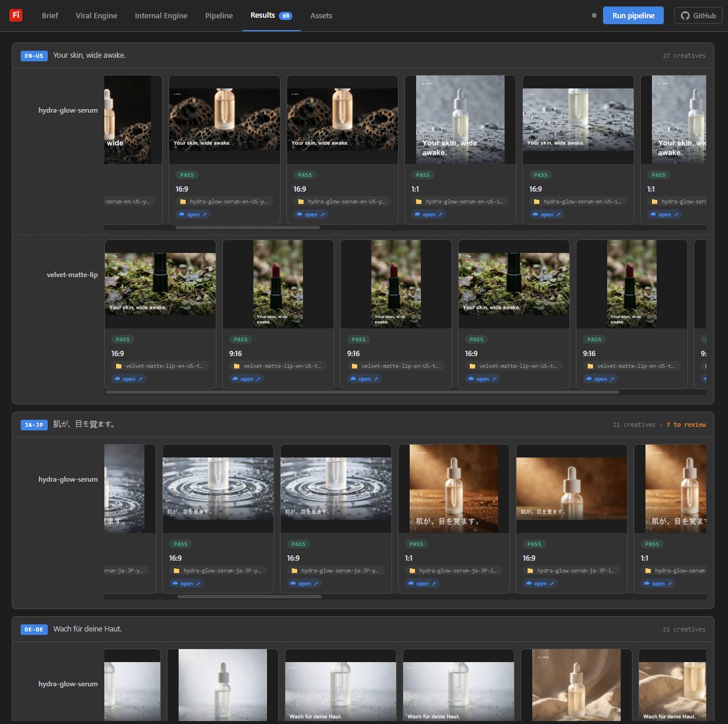Go to the Internal Engine tab
Image resolution: width=728 pixels, height=724 pixels.
point(161,15)
